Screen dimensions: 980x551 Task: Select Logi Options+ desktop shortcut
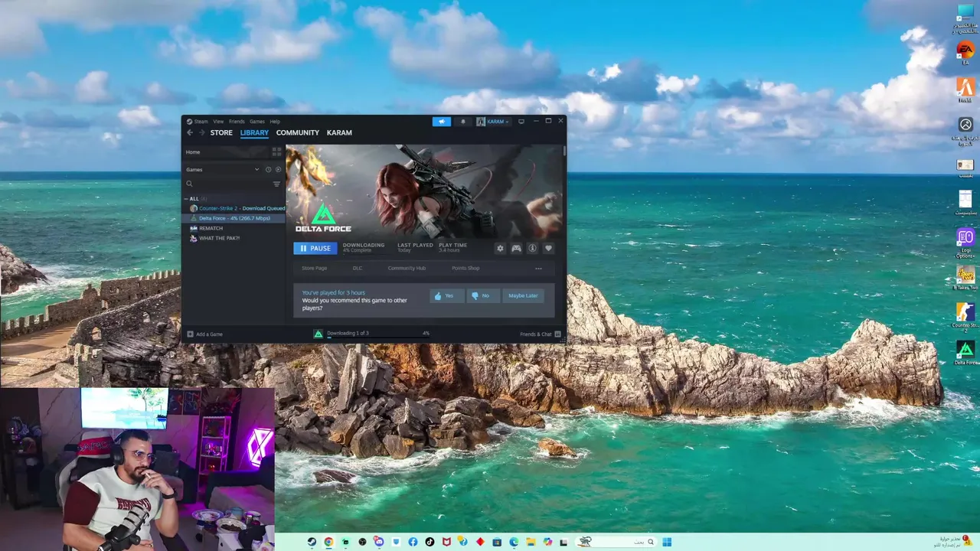(x=965, y=242)
